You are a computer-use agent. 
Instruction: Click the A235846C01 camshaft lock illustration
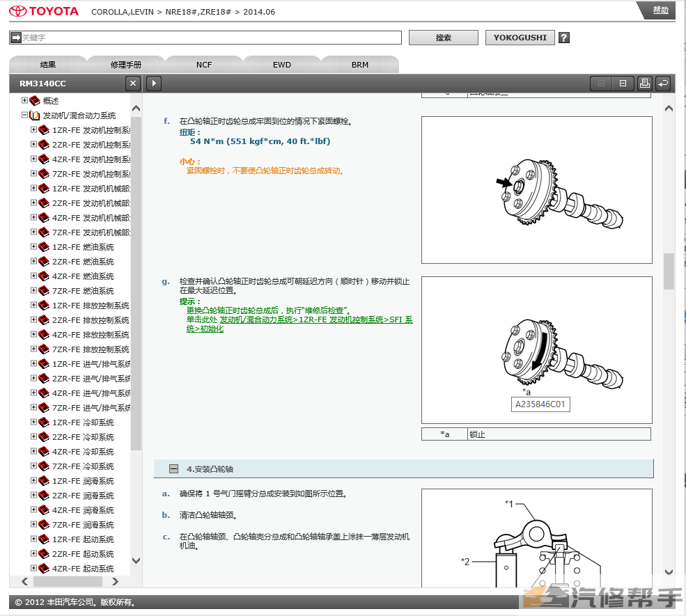click(537, 350)
